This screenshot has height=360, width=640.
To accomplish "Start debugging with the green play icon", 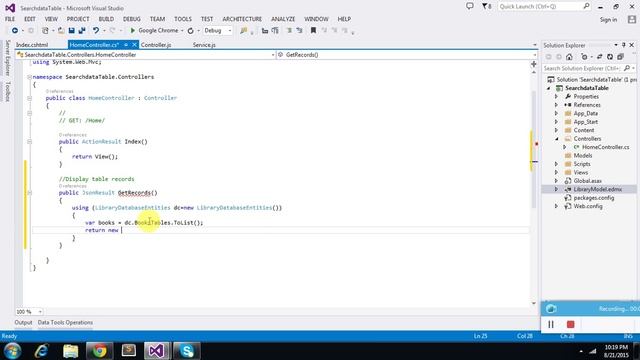I will tap(132, 31).
